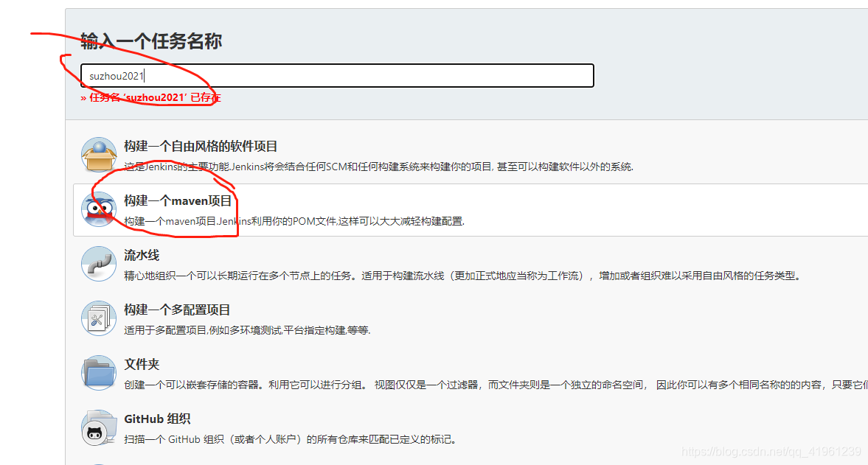Select the pipeline pipe icon
The image size is (868, 465).
tap(99, 264)
